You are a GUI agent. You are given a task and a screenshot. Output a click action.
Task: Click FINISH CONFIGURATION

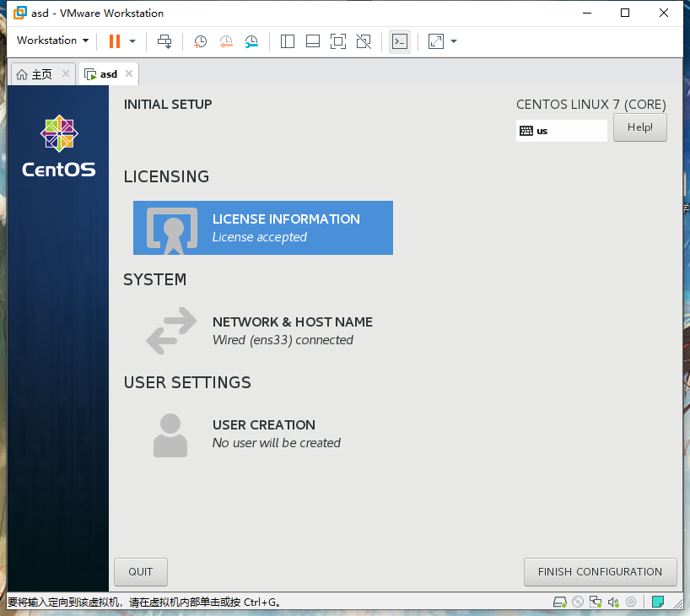[x=600, y=571]
